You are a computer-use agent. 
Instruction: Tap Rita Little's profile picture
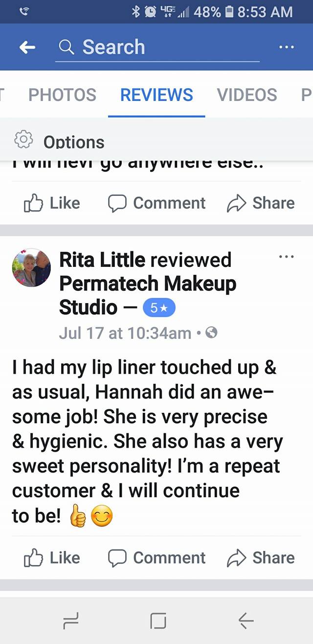(31, 267)
